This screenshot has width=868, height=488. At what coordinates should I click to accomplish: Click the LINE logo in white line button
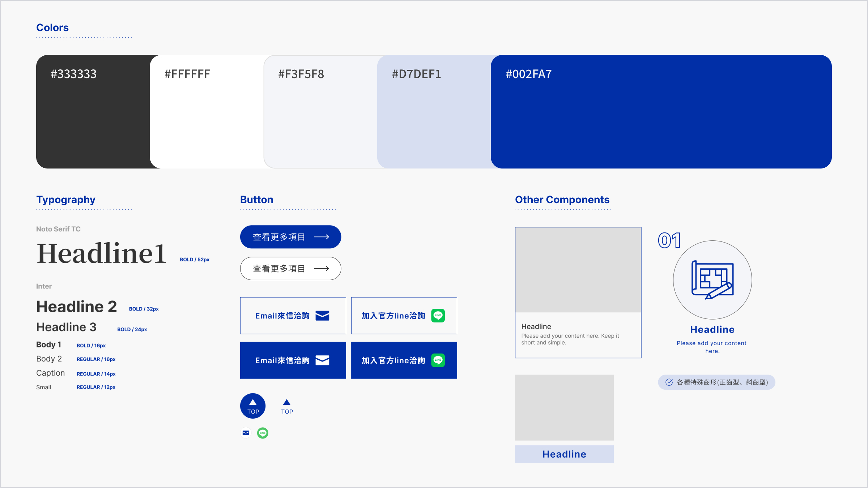coord(438,315)
